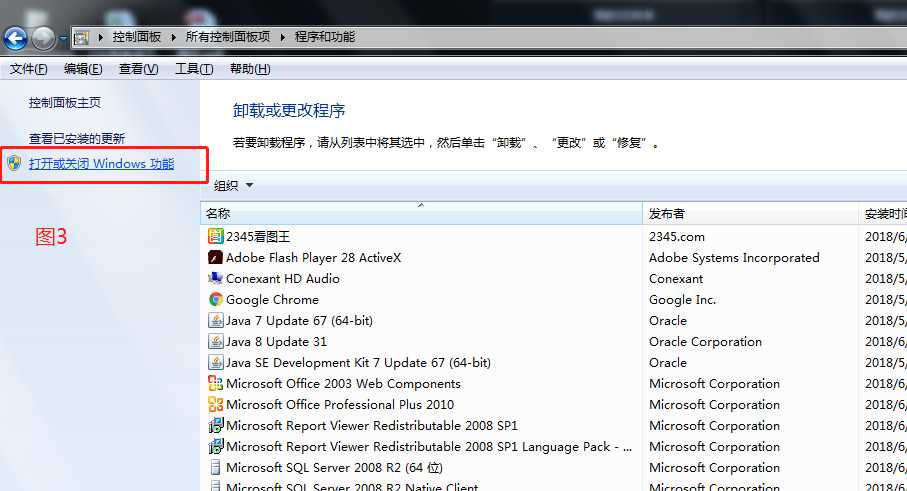Open 查看已安装的更新 link
The image size is (907, 491).
point(77,139)
